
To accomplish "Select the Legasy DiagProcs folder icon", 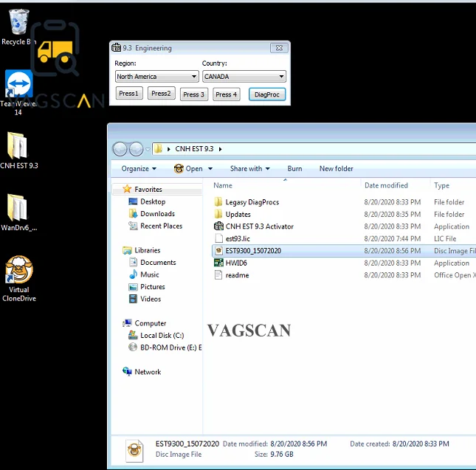I will [x=218, y=201].
